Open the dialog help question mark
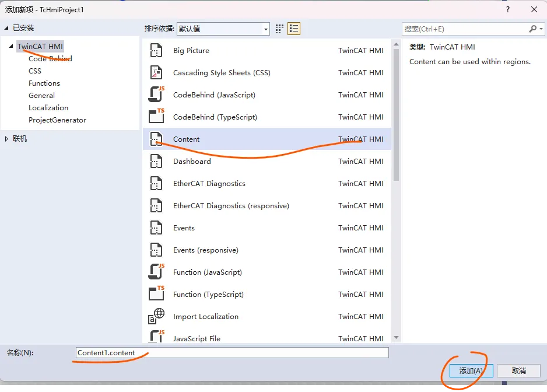547x392 pixels. (x=507, y=9)
